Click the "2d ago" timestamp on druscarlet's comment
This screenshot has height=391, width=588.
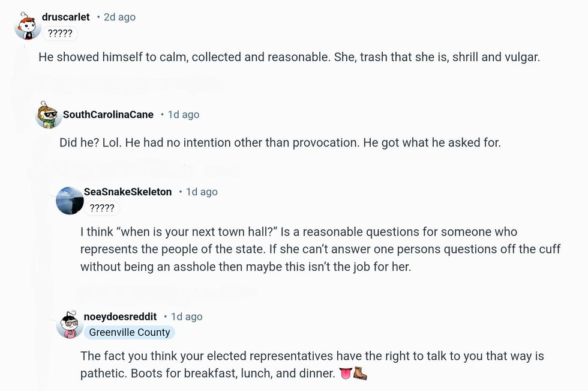119,17
